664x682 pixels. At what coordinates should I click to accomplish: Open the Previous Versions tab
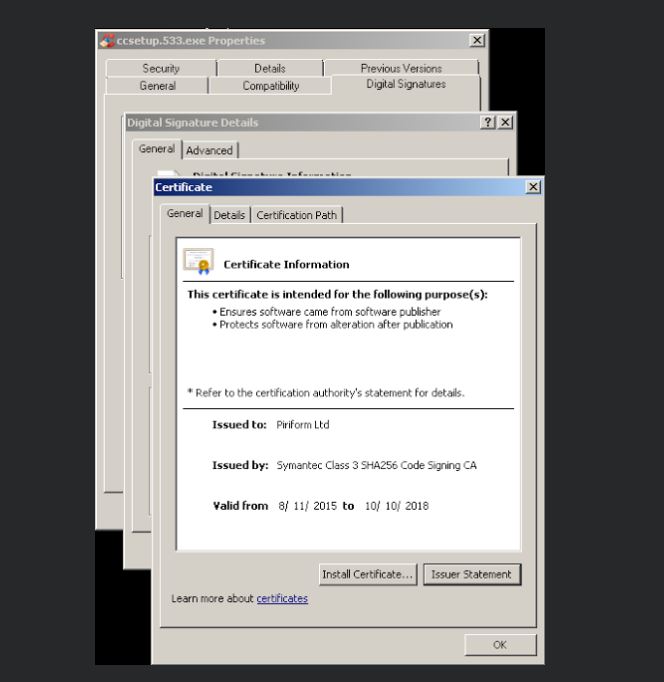(401, 68)
